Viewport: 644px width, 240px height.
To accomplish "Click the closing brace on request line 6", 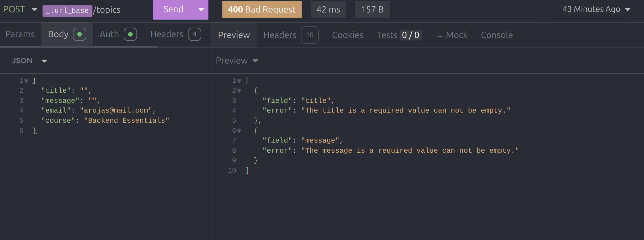I will [x=34, y=130].
